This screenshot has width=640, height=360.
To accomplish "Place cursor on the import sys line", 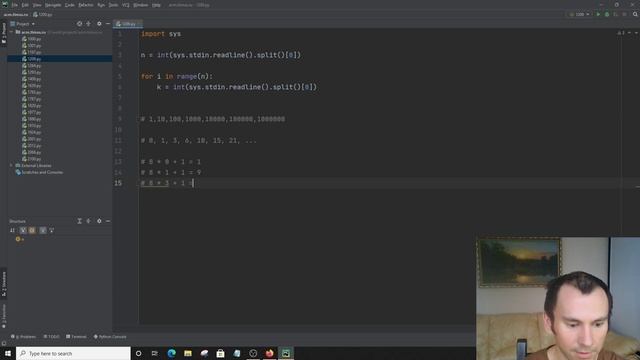I will (161, 34).
